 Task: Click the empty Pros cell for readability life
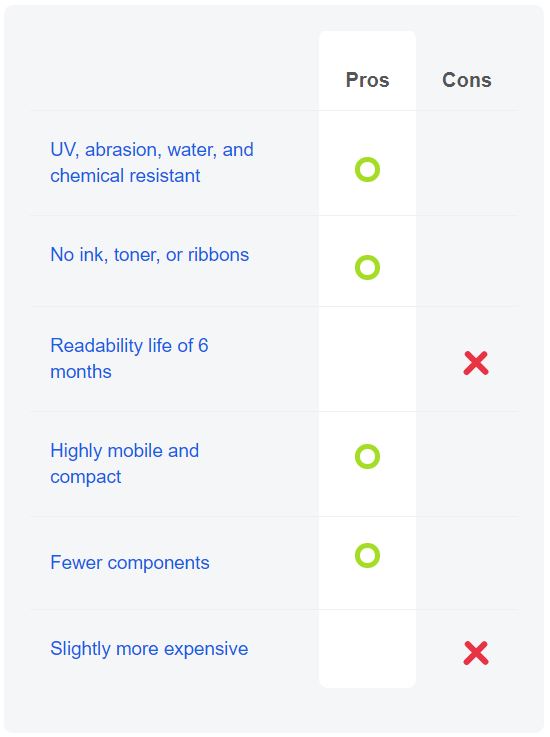pos(367,359)
